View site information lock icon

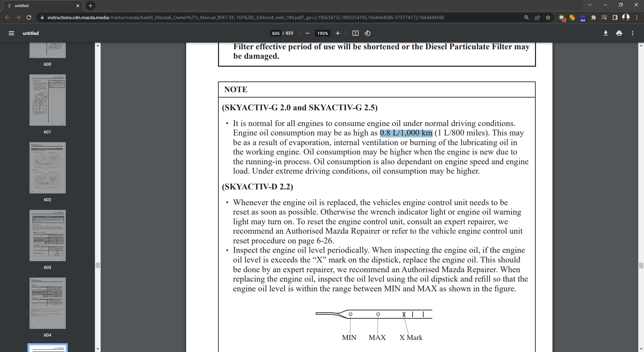coord(42,17)
